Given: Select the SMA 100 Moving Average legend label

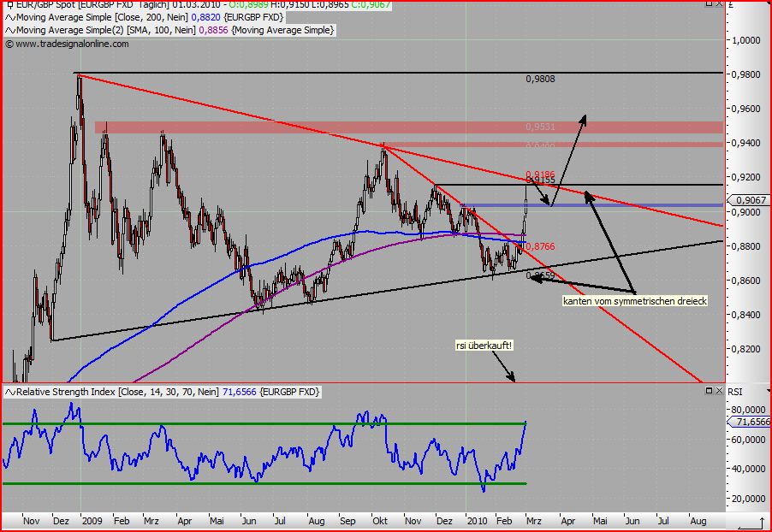Looking at the screenshot, I should (171, 30).
